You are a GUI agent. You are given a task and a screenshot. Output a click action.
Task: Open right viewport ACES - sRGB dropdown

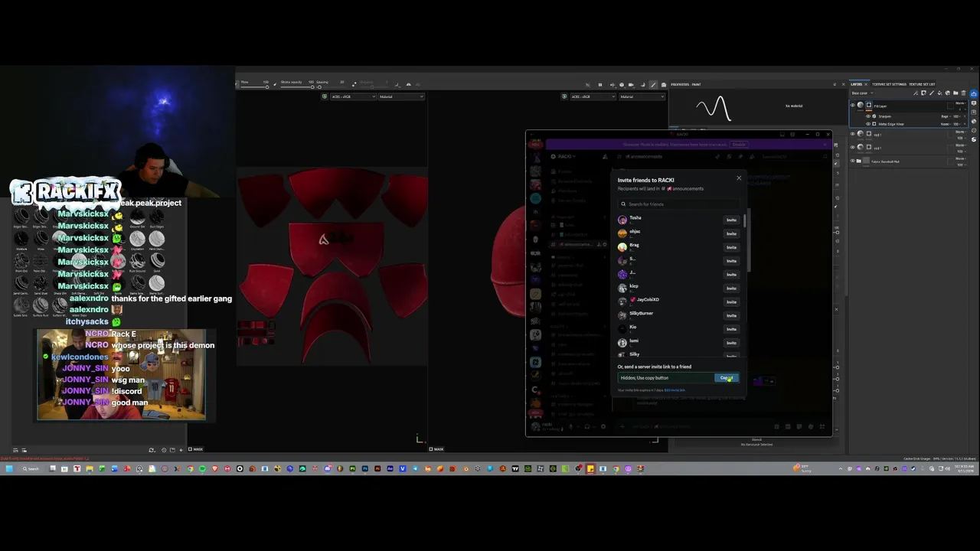[x=593, y=96]
